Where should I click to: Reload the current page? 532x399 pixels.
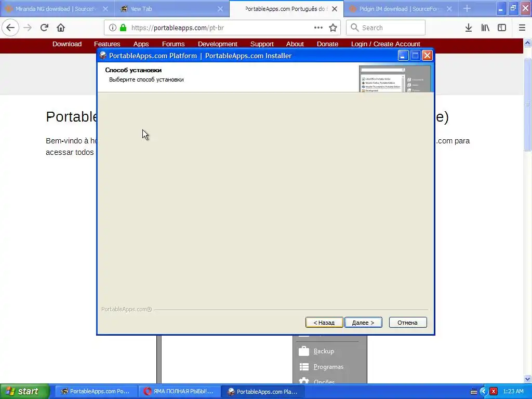click(44, 28)
